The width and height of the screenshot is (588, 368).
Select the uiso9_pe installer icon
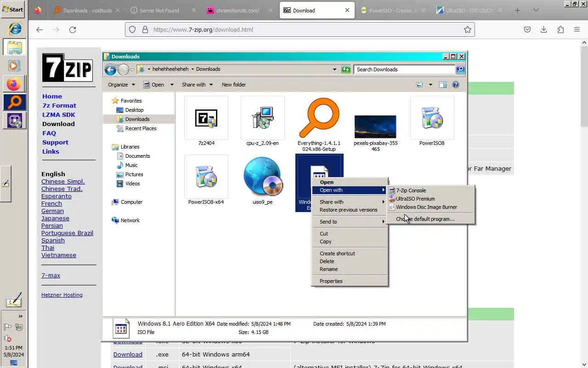263,177
